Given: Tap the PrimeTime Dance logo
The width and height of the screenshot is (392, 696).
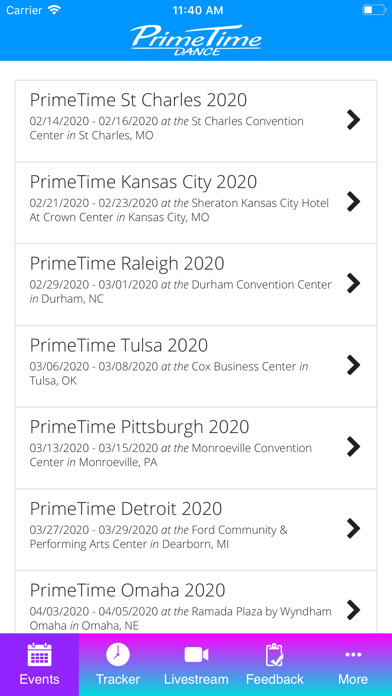Looking at the screenshot, I should click(196, 40).
